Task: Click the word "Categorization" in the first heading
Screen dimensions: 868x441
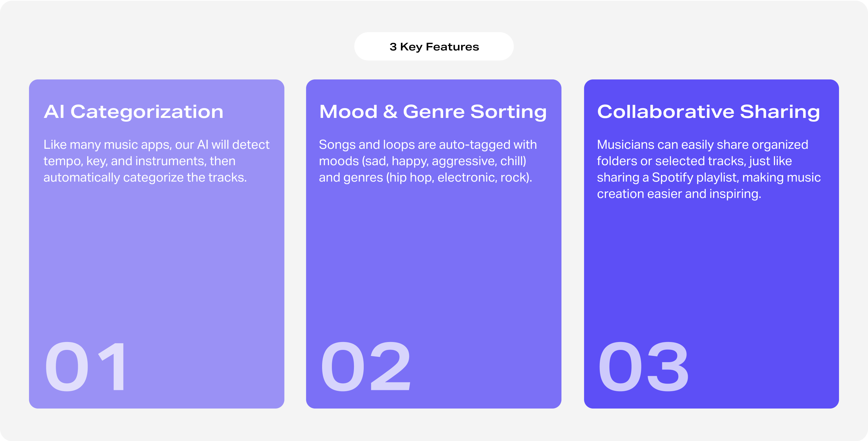Action: (147, 112)
